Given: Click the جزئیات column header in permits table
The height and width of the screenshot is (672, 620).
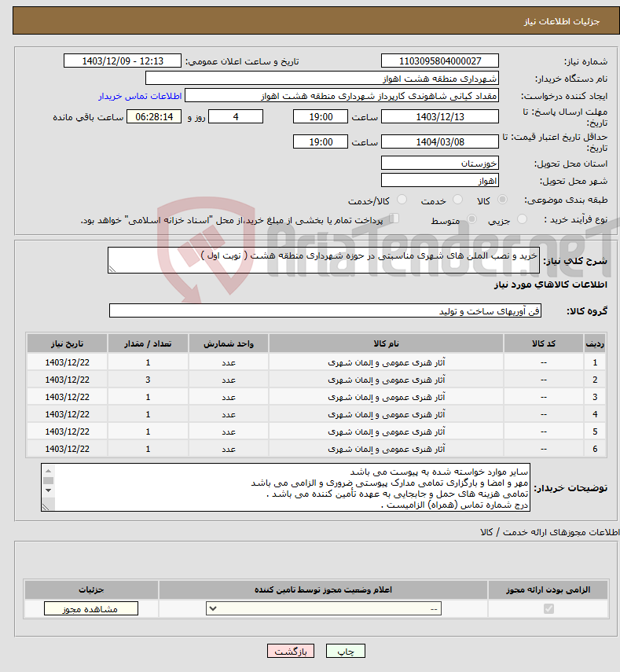Looking at the screenshot, I should coord(91,589).
